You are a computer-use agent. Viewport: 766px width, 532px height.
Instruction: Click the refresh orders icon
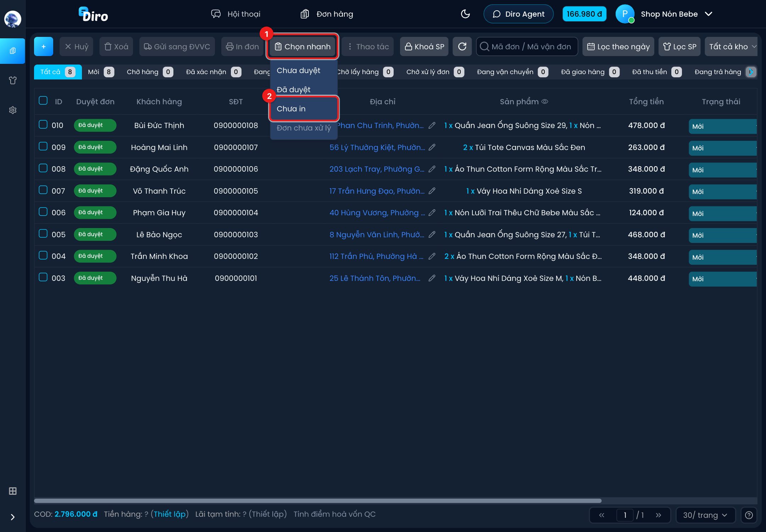click(462, 46)
